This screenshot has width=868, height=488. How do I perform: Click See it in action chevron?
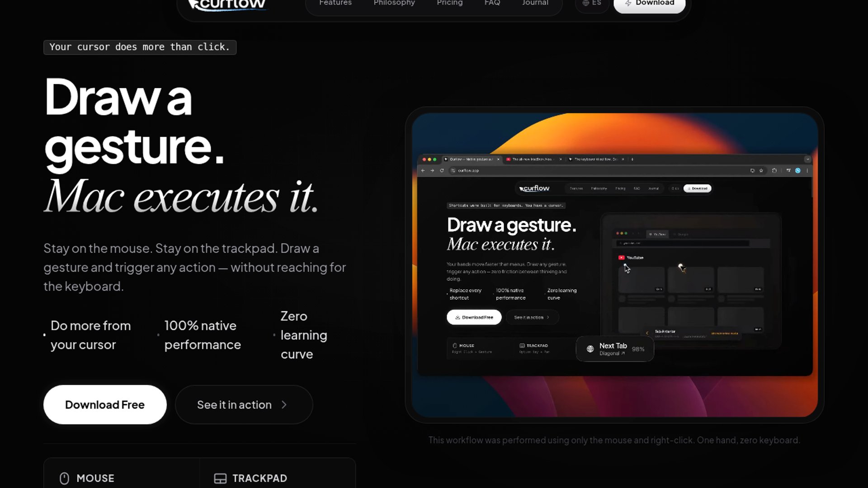point(284,405)
